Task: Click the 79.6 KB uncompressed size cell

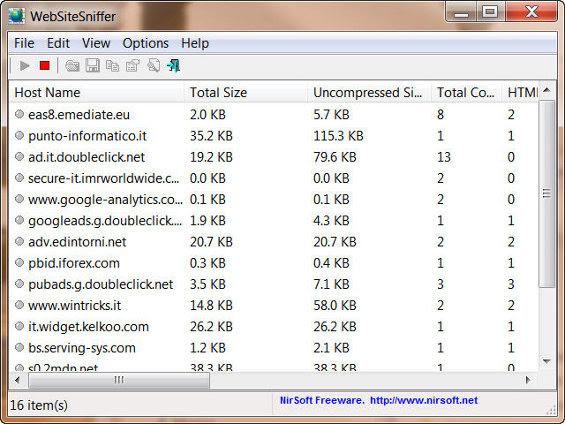Action: point(335,157)
